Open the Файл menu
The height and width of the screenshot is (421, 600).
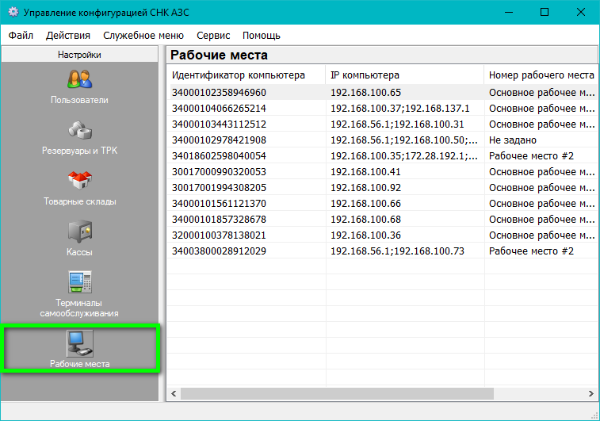(x=21, y=35)
